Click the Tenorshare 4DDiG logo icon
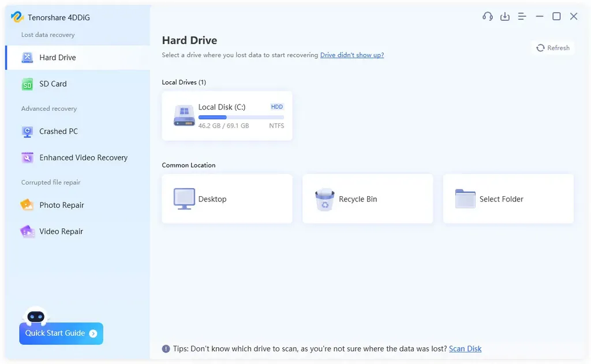Viewport: 591px width, 364px height. tap(17, 17)
